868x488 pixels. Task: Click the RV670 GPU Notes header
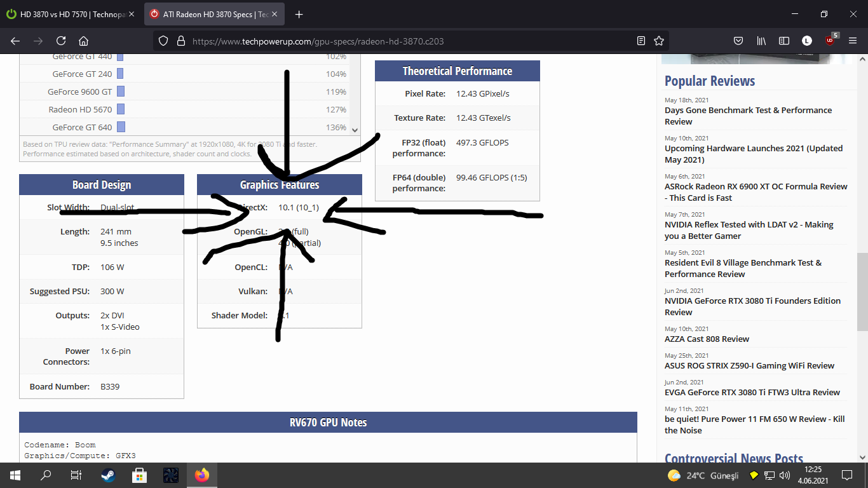pos(328,423)
